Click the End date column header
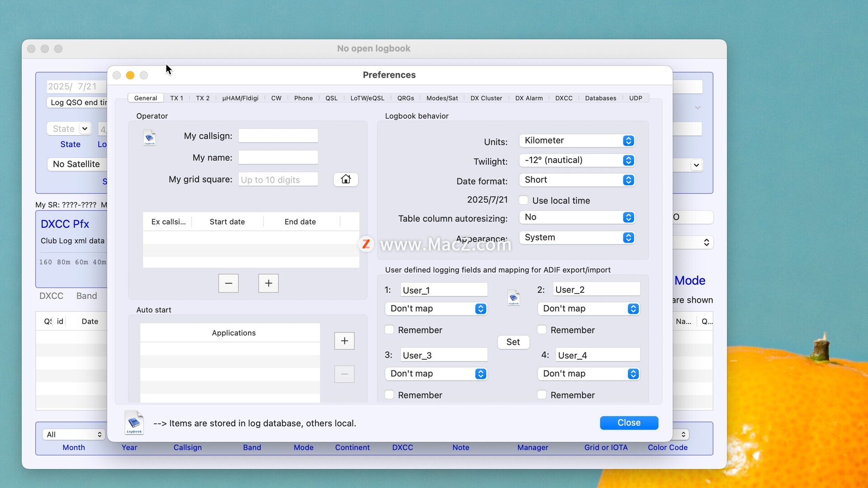This screenshot has width=868, height=488. click(300, 221)
